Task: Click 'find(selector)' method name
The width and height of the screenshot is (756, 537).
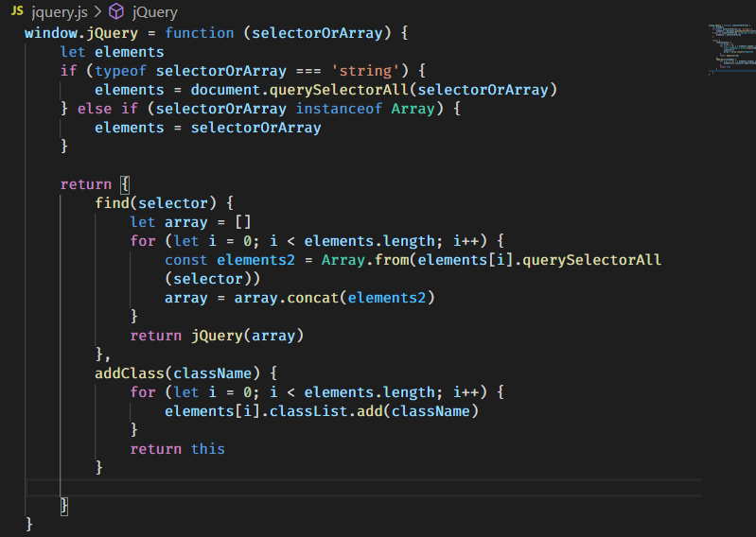Action: [x=155, y=203]
